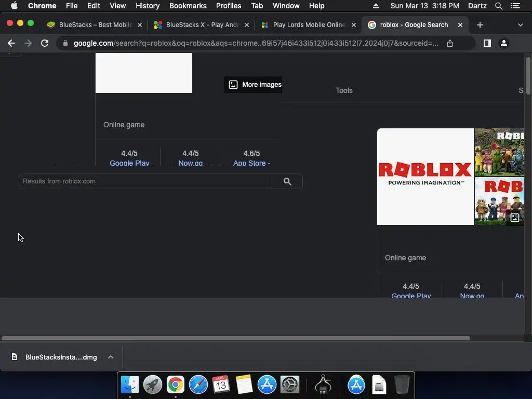The image size is (532, 399).
Task: Open System Preferences from the Dock
Action: coord(289,385)
